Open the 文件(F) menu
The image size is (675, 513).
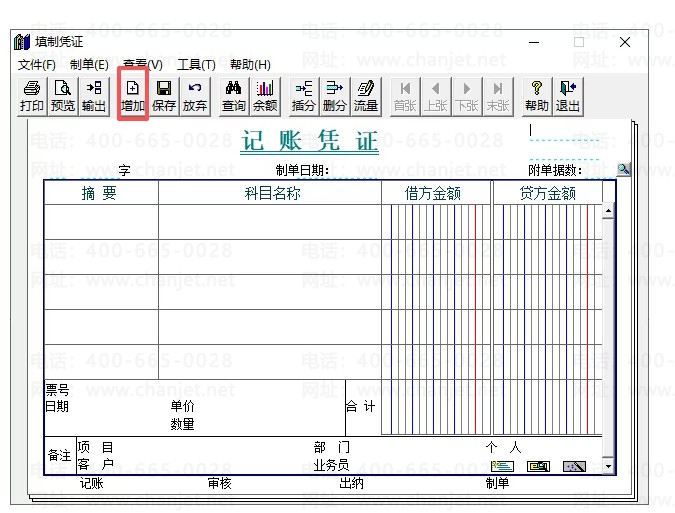point(37,65)
